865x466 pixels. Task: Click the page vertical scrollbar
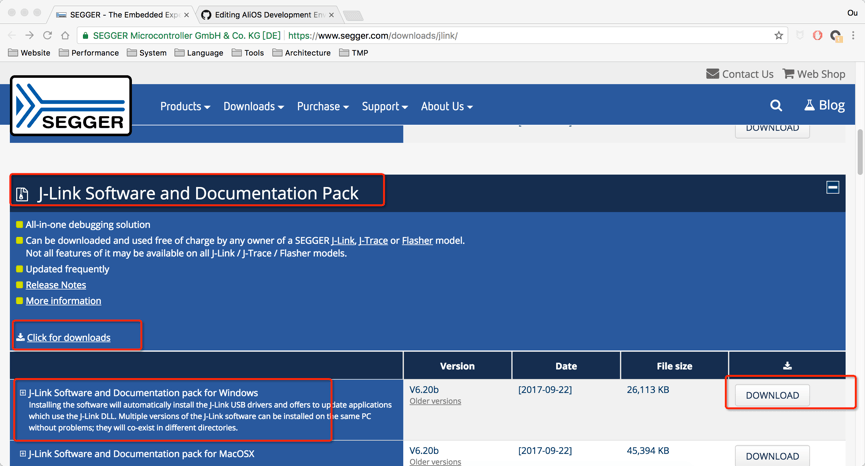click(860, 152)
